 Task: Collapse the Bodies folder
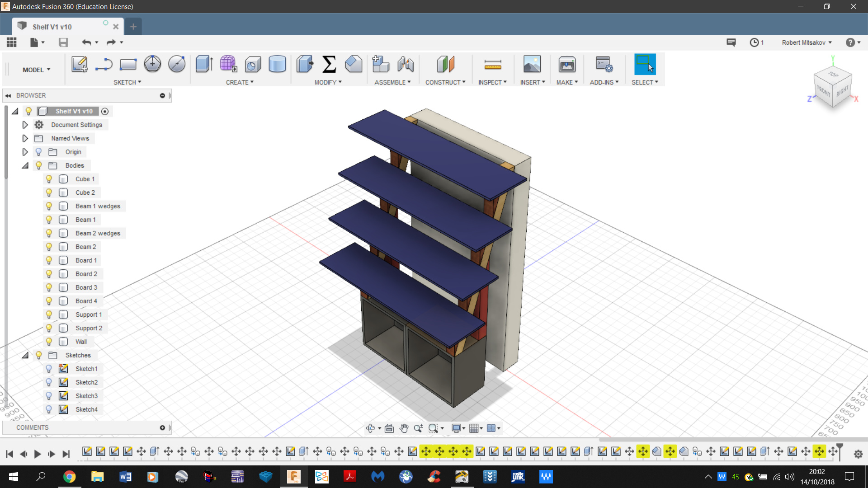[x=25, y=165]
